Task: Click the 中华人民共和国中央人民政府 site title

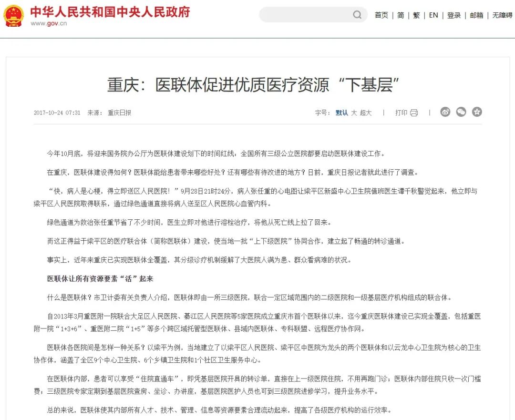Action: pyautogui.click(x=110, y=12)
